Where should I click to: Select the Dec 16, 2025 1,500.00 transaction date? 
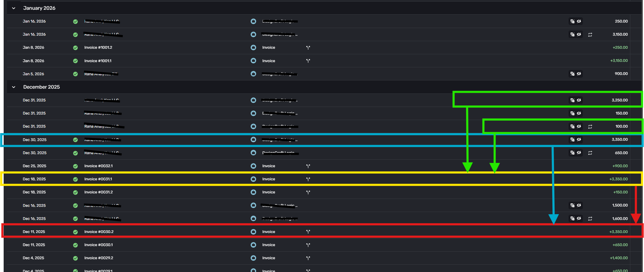[34, 206]
